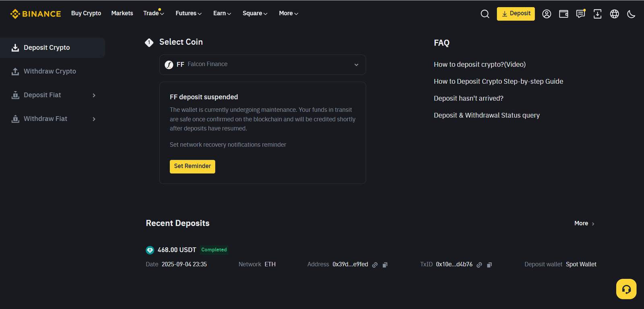644x309 pixels.
Task: Open the globe language selector
Action: click(614, 14)
